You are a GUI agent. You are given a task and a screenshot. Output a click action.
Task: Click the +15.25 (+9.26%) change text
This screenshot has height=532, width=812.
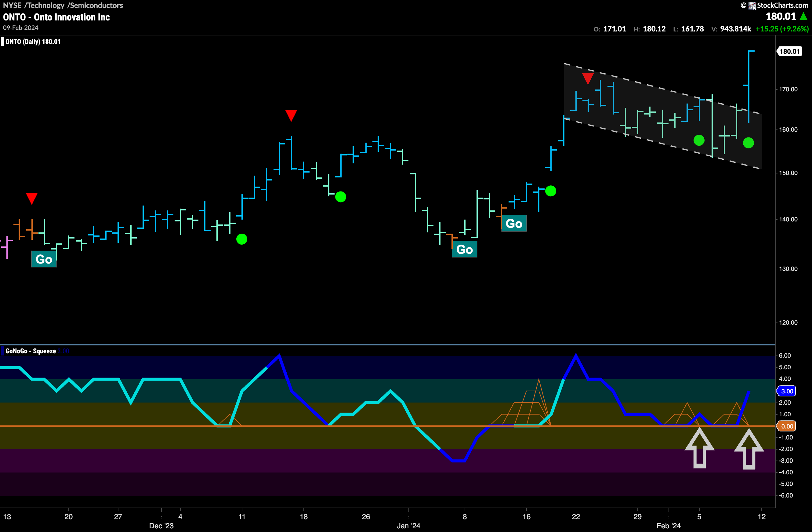(782, 29)
